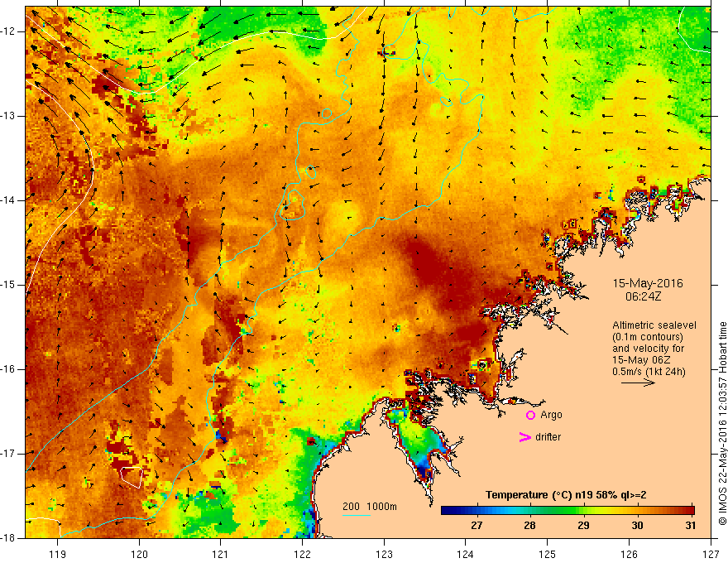
Task: Click the magenta drifter arrowhead legend symbol
Action: tap(524, 437)
